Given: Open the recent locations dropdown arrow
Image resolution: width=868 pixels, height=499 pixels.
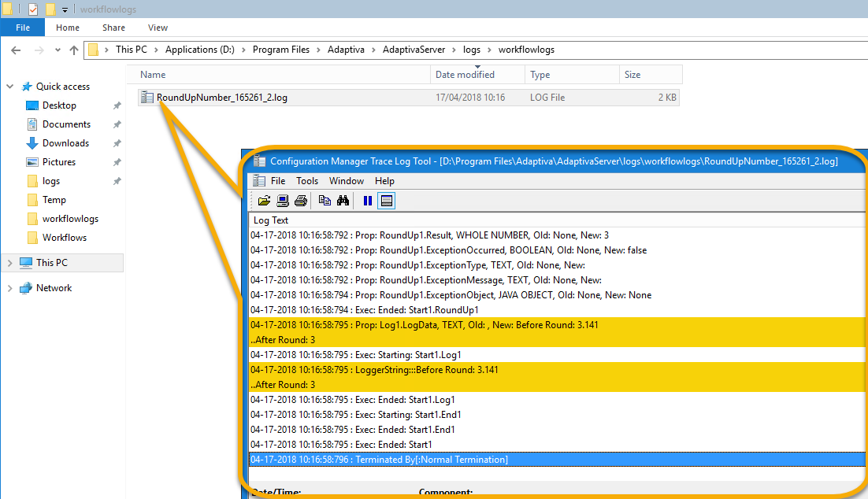Looking at the screenshot, I should click(57, 50).
